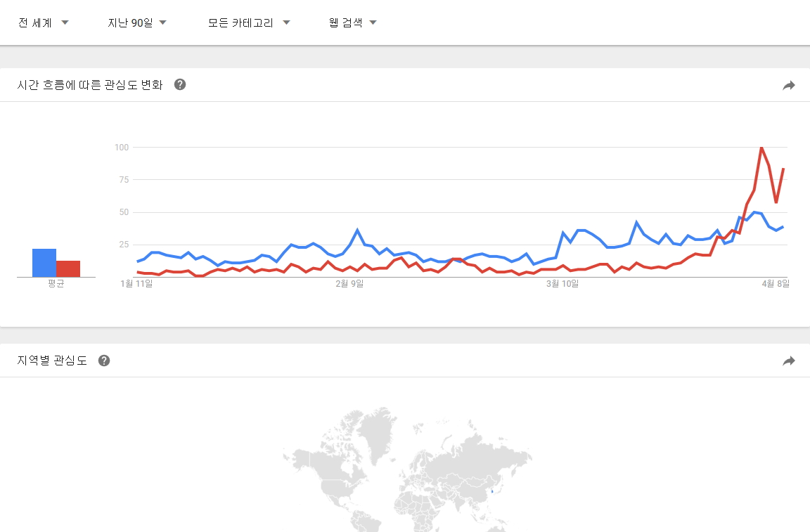This screenshot has width=810, height=532.
Task: Click the red average bar
Action: (x=68, y=268)
